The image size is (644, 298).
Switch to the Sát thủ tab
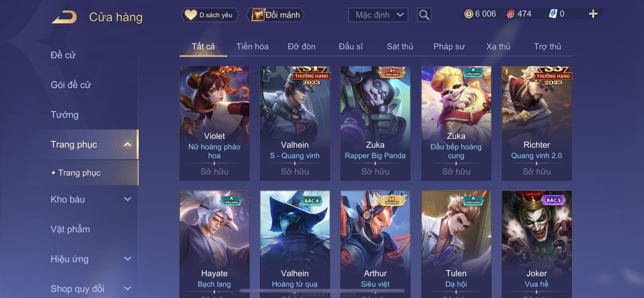[400, 47]
